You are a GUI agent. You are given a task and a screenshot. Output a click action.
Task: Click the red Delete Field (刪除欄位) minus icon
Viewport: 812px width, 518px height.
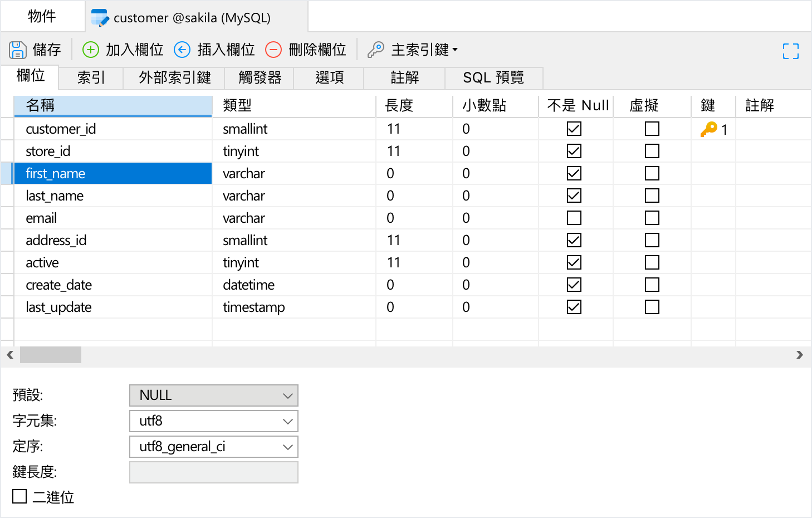(273, 50)
